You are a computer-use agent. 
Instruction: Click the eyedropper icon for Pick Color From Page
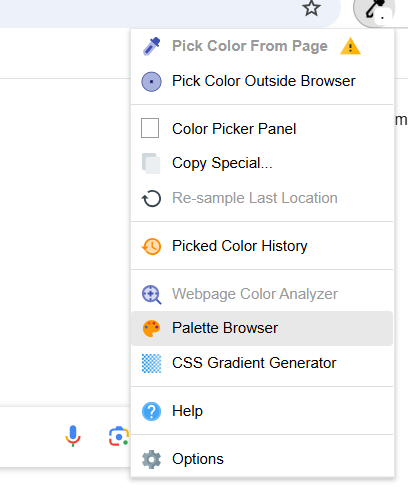coord(151,46)
